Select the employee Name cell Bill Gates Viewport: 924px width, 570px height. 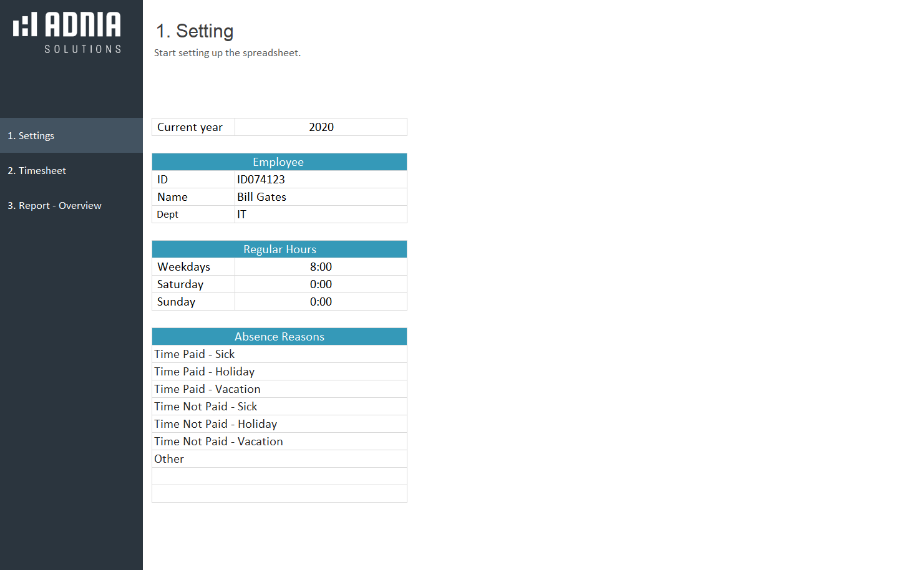321,197
